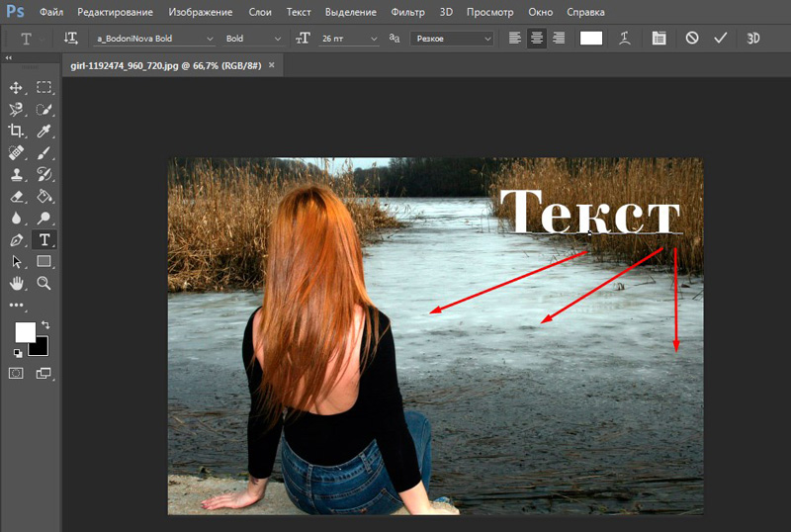Open the Create Warped Text option
The image size is (791, 532).
click(625, 38)
